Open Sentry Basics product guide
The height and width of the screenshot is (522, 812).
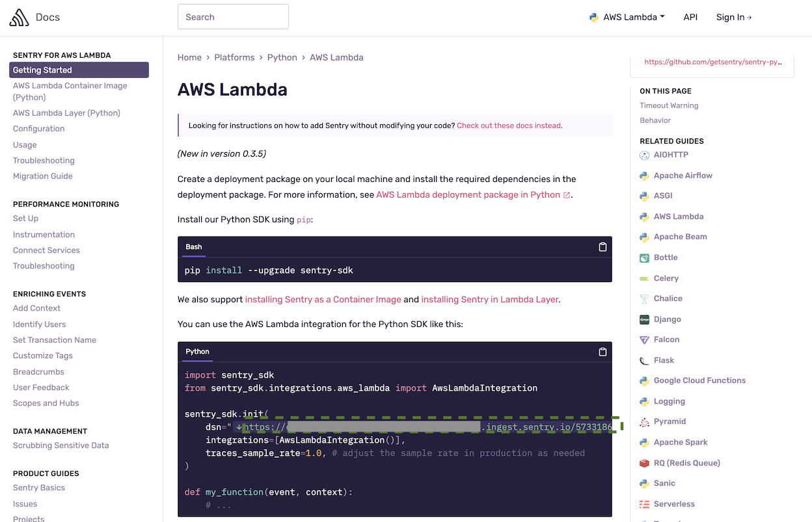pos(39,488)
